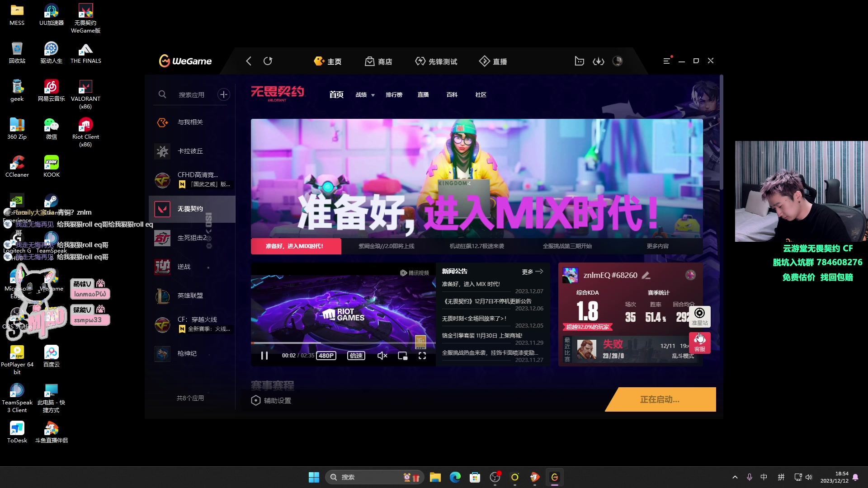Open File Explorer from the taskbar
The image size is (868, 488).
tap(435, 477)
